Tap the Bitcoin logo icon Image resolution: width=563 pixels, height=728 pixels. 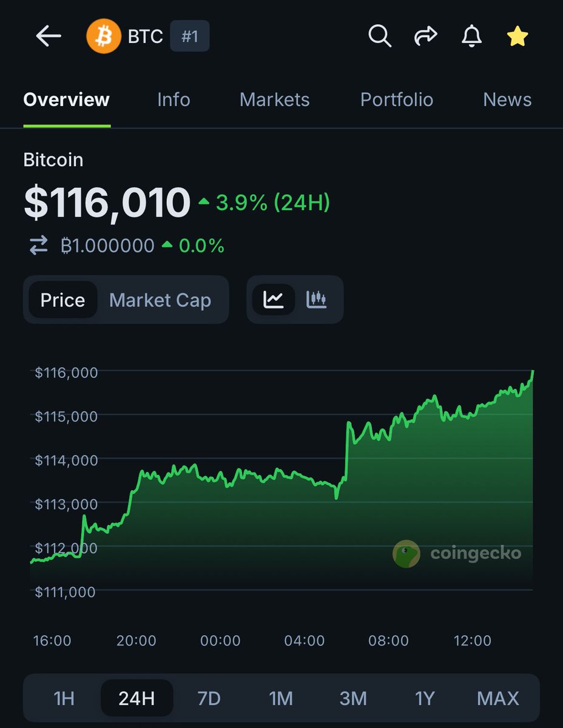[104, 36]
